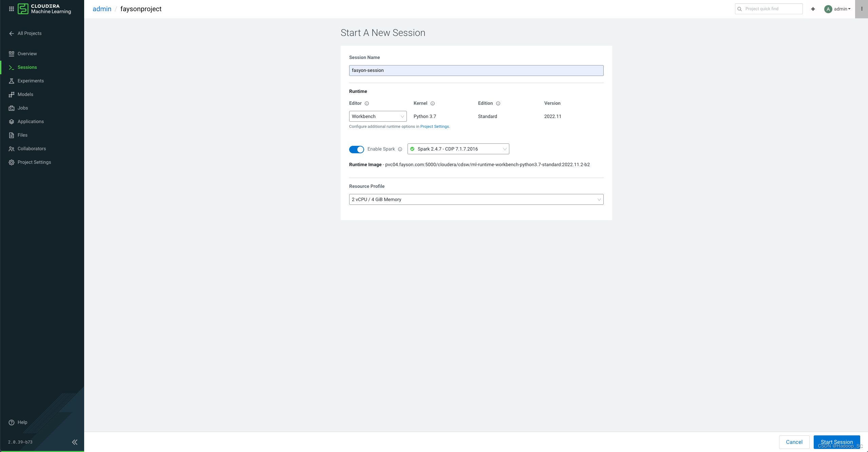This screenshot has width=868, height=452.
Task: Click the info icon beside Edition
Action: [498, 103]
